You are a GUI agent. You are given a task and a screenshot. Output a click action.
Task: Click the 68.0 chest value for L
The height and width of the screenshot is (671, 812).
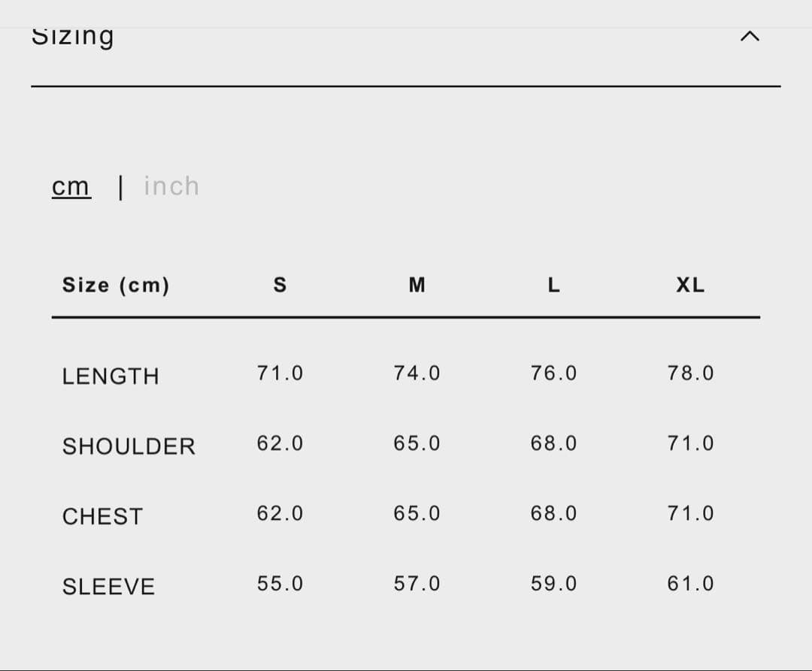coord(553,514)
